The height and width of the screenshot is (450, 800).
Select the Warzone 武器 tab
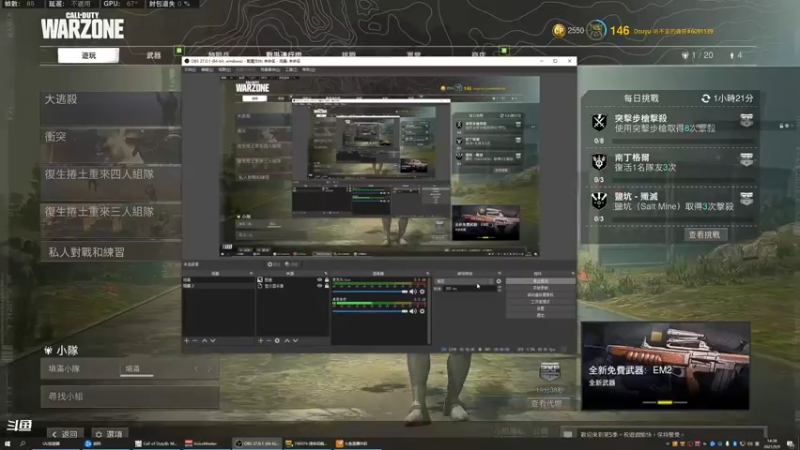154,56
